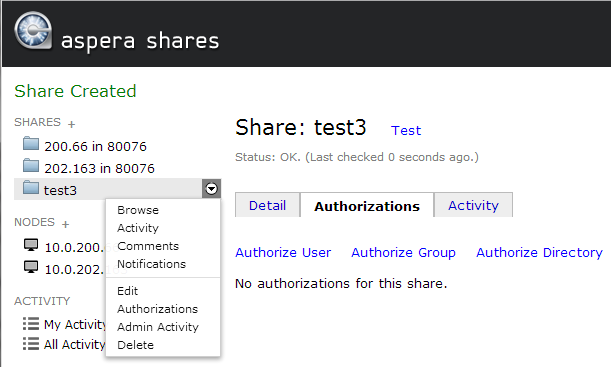Switch to the Detail tab

coord(267,205)
